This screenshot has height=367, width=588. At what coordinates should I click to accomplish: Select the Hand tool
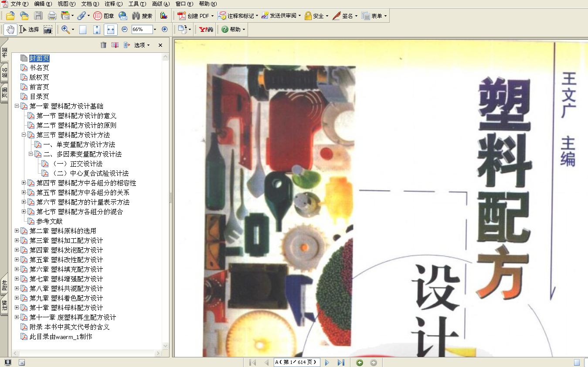10,30
